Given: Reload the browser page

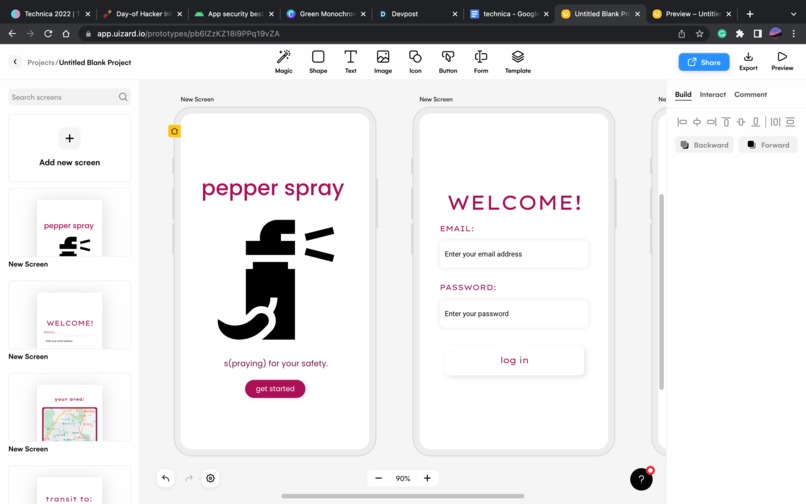Looking at the screenshot, I should coord(48,33).
